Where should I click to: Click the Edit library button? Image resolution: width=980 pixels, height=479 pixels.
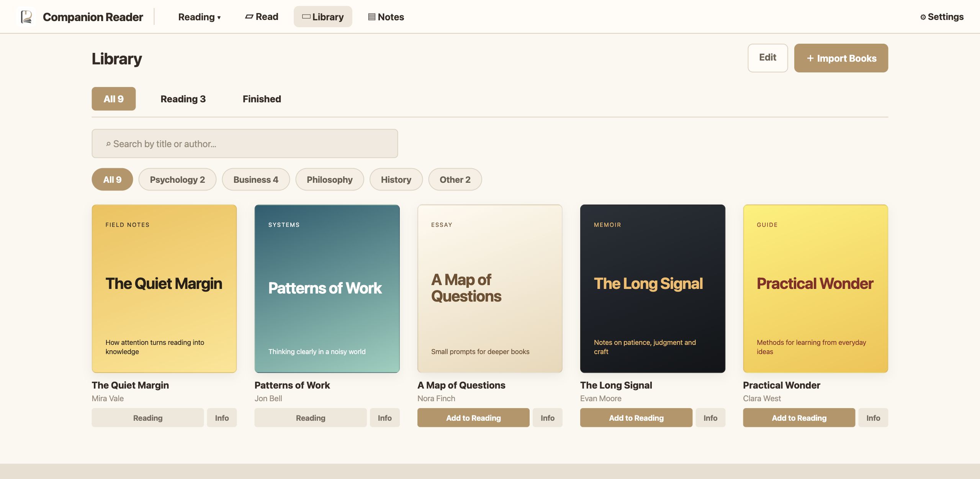coord(767,58)
